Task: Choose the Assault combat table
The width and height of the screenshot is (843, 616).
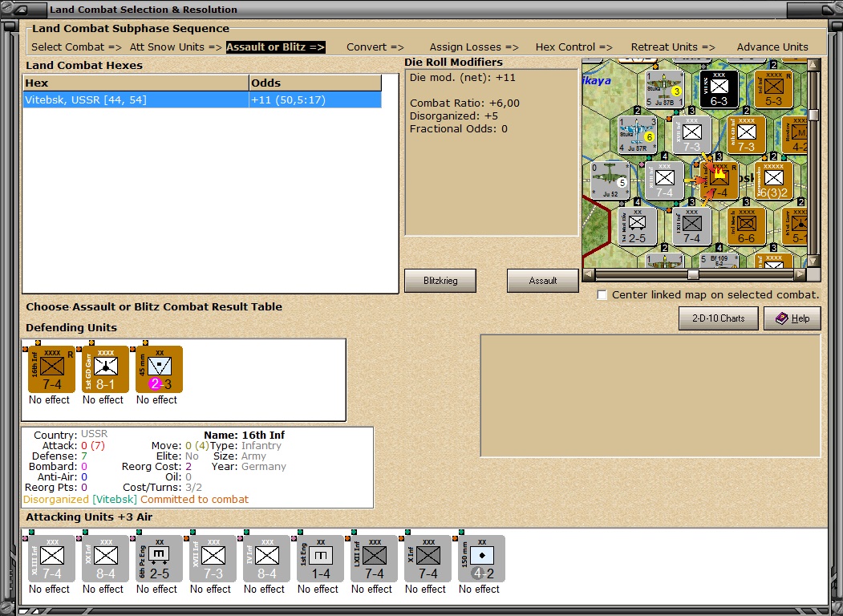Action: (542, 281)
